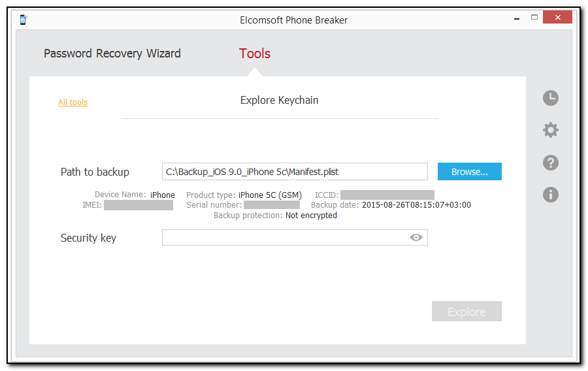This screenshot has width=588, height=371.
Task: Show the about info icon
Action: tap(551, 194)
